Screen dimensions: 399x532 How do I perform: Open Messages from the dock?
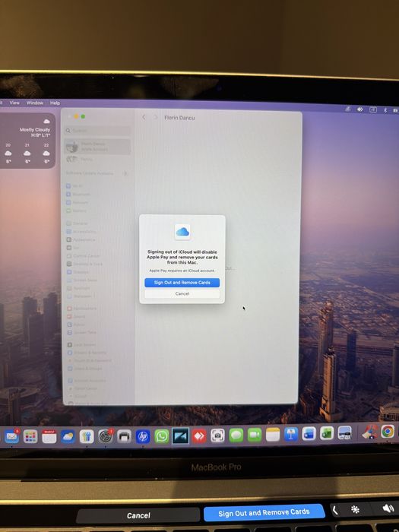point(236,435)
